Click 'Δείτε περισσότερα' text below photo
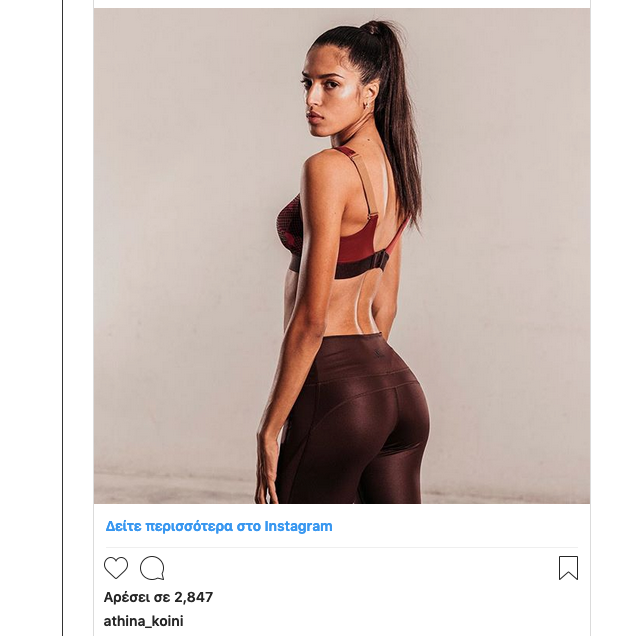 (169, 526)
